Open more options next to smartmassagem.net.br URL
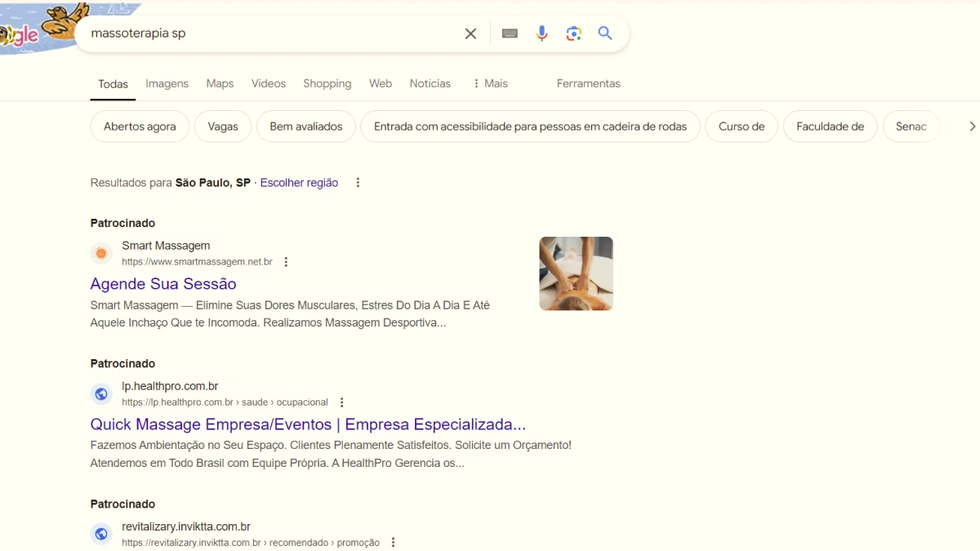The height and width of the screenshot is (551, 980). 286,262
